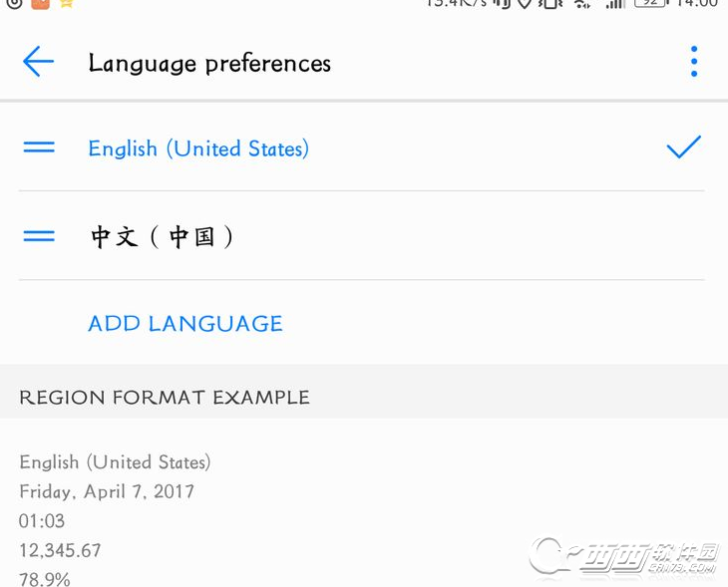
Task: Tap the ADD LANGUAGE button
Action: pos(185,324)
